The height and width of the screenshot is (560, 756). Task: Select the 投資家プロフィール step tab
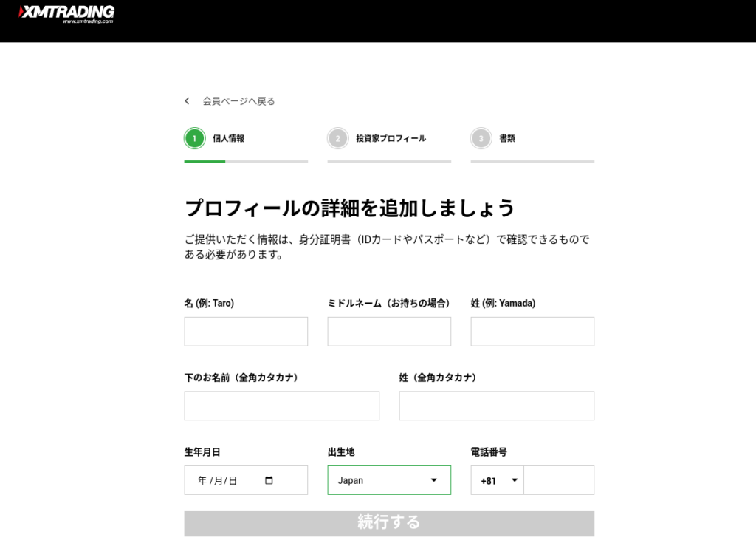391,138
